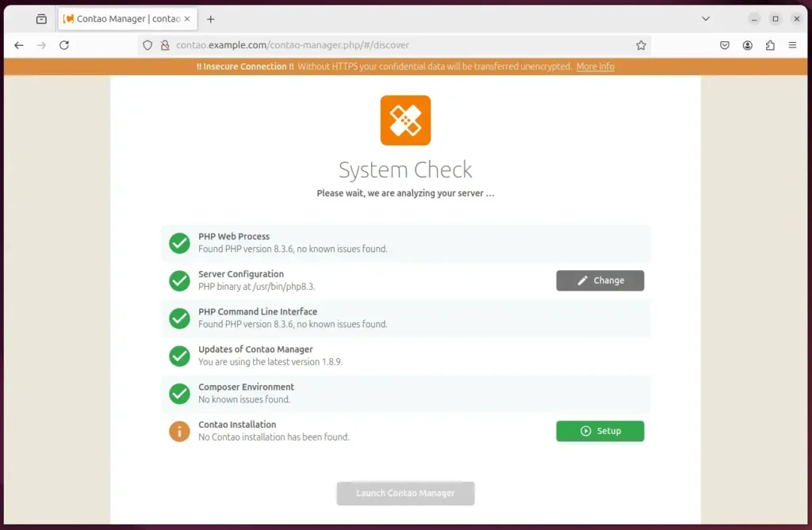Click 'No Contao installation has been found.' text
Image resolution: width=812 pixels, height=530 pixels.
tap(274, 437)
